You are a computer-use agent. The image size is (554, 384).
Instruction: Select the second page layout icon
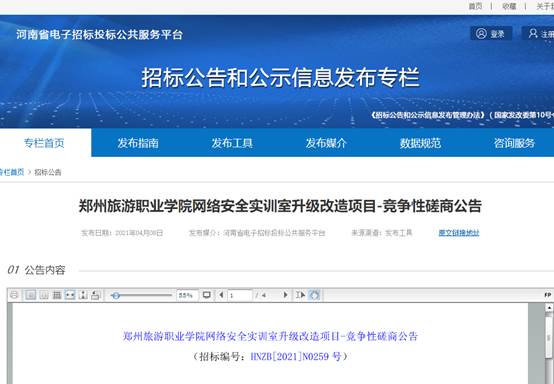(44, 295)
